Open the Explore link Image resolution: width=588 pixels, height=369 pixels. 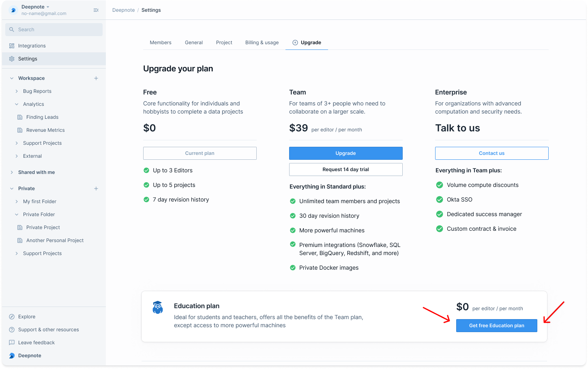(x=27, y=317)
